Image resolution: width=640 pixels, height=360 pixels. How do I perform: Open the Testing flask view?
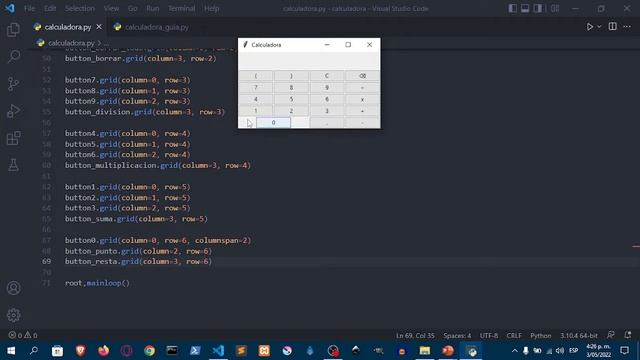13,165
